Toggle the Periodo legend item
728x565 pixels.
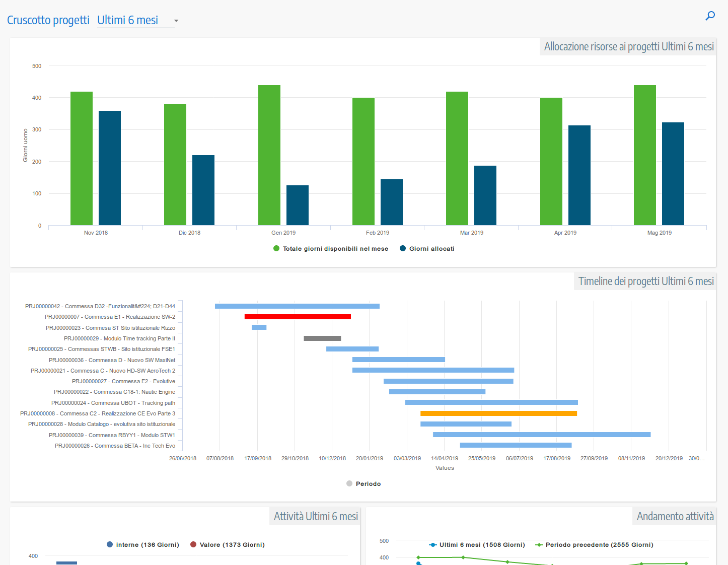363,484
